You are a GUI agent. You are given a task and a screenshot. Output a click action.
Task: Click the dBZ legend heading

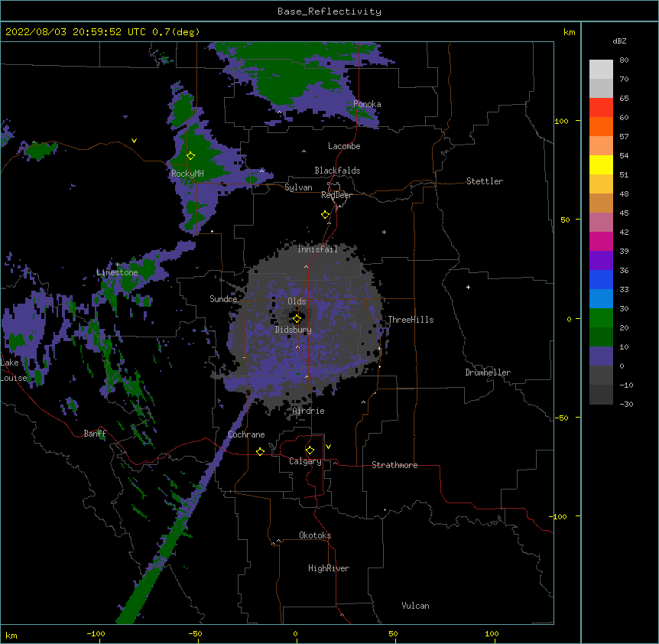tap(619, 41)
